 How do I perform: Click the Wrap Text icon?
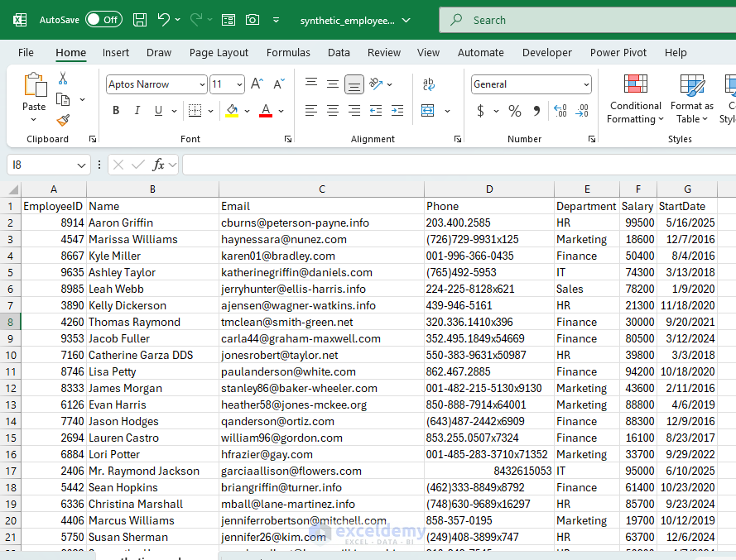[429, 84]
